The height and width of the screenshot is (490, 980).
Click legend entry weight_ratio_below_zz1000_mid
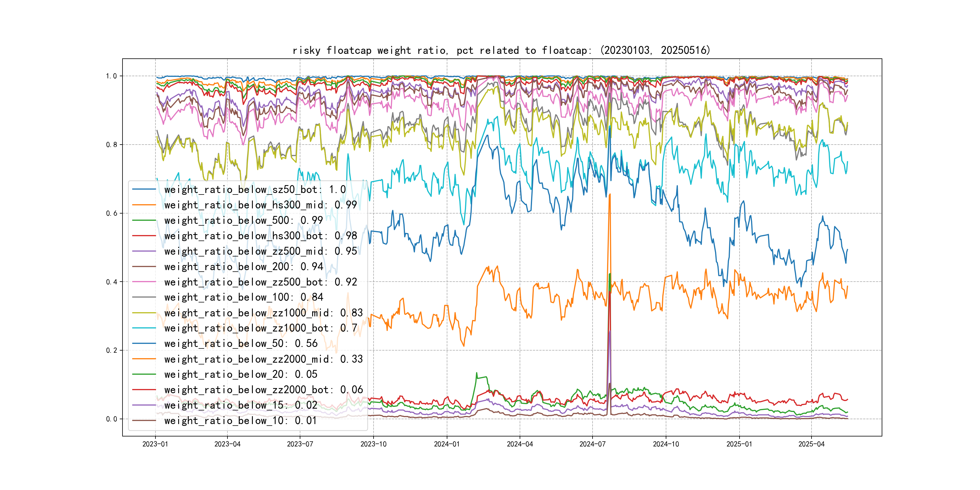pos(263,313)
